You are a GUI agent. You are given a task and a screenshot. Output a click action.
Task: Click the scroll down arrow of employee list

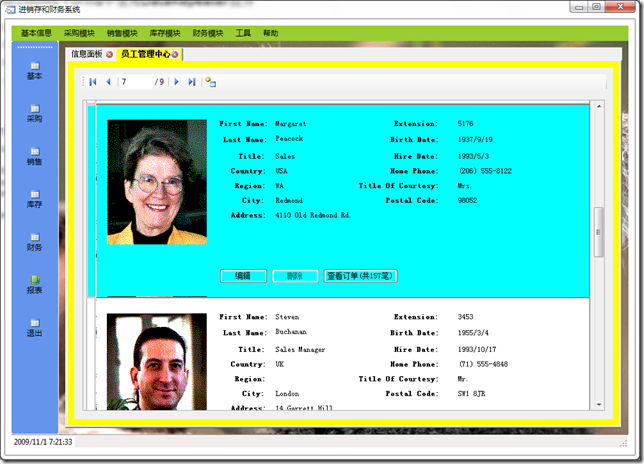tap(599, 404)
